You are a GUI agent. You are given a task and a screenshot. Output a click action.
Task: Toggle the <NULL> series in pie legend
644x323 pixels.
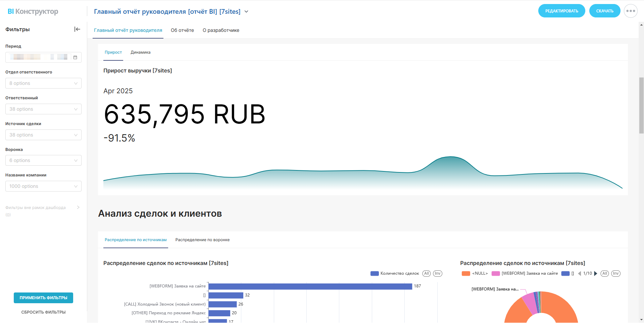pos(475,273)
